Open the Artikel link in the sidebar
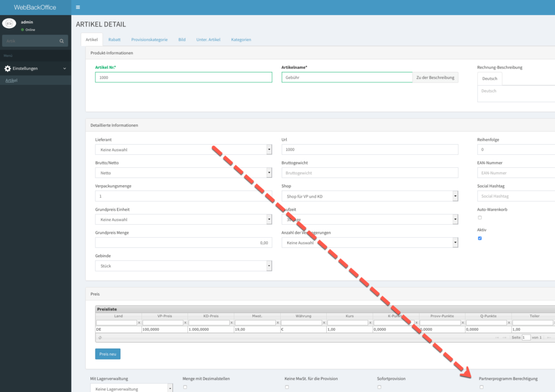 (11, 80)
